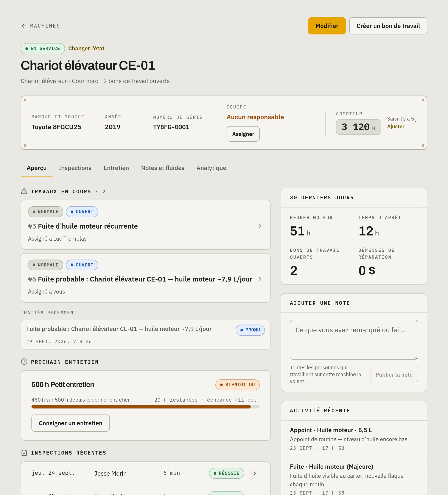The width and height of the screenshot is (448, 495).
Task: Click the recently treated 'Fuite probable' entry text
Action: point(119,329)
